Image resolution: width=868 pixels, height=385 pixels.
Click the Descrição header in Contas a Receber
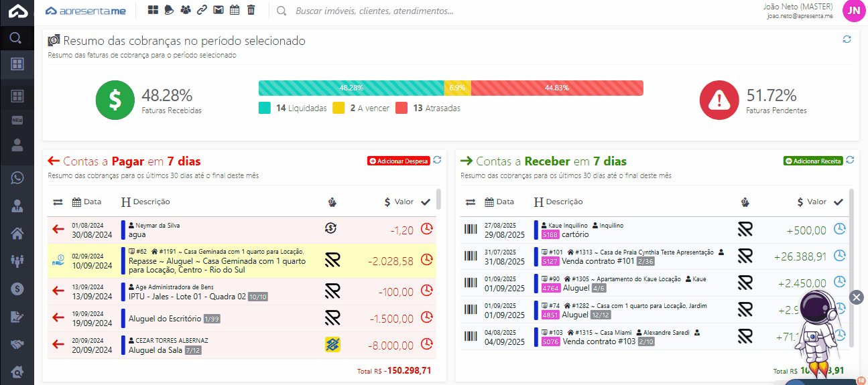(558, 202)
